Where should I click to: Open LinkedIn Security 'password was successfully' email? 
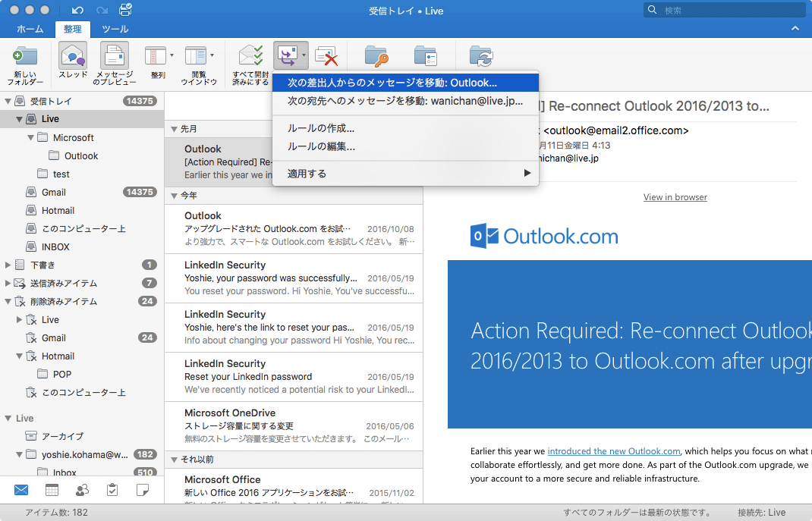(294, 278)
